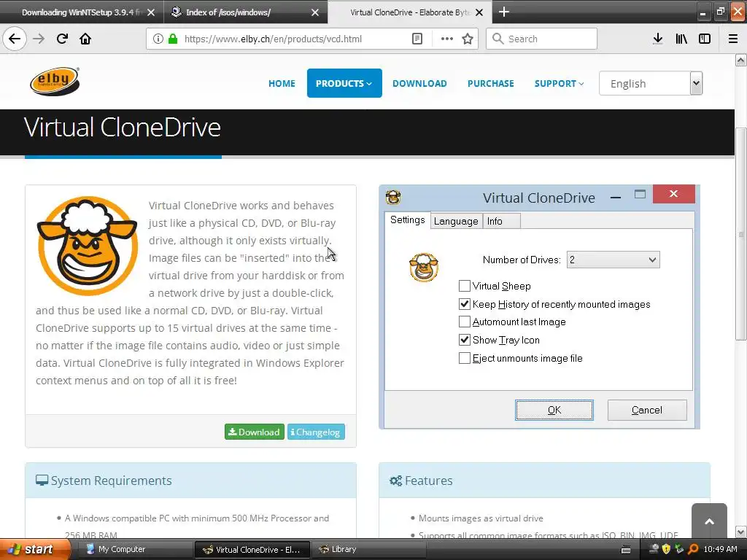Open the blue Changelog button
The height and width of the screenshot is (560, 747).
click(316, 432)
